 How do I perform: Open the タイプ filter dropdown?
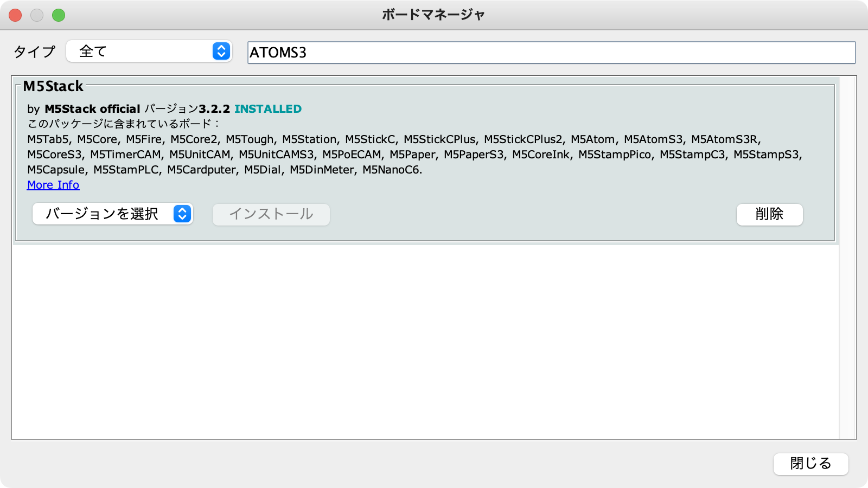pyautogui.click(x=149, y=52)
